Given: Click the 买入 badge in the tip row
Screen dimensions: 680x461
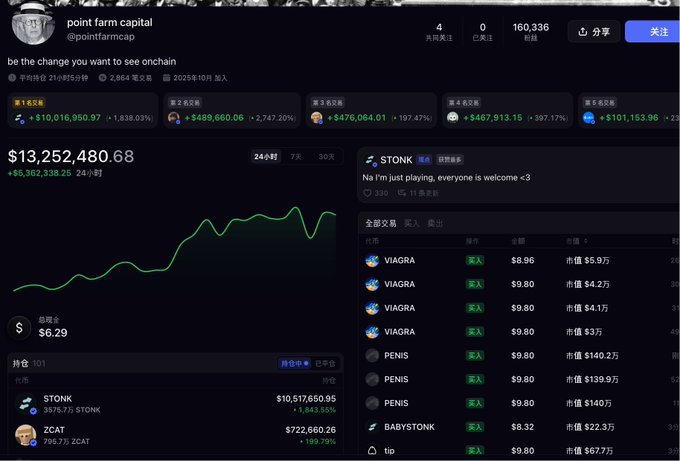Looking at the screenshot, I should (x=474, y=451).
